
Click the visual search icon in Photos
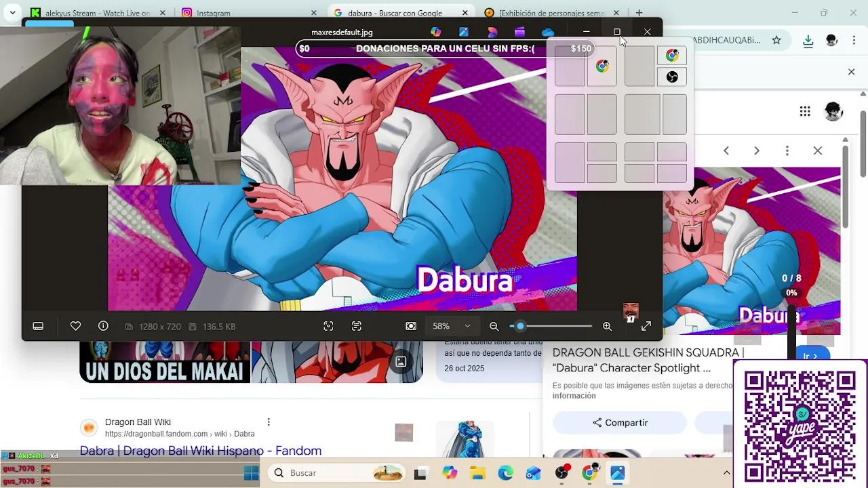[x=328, y=326]
